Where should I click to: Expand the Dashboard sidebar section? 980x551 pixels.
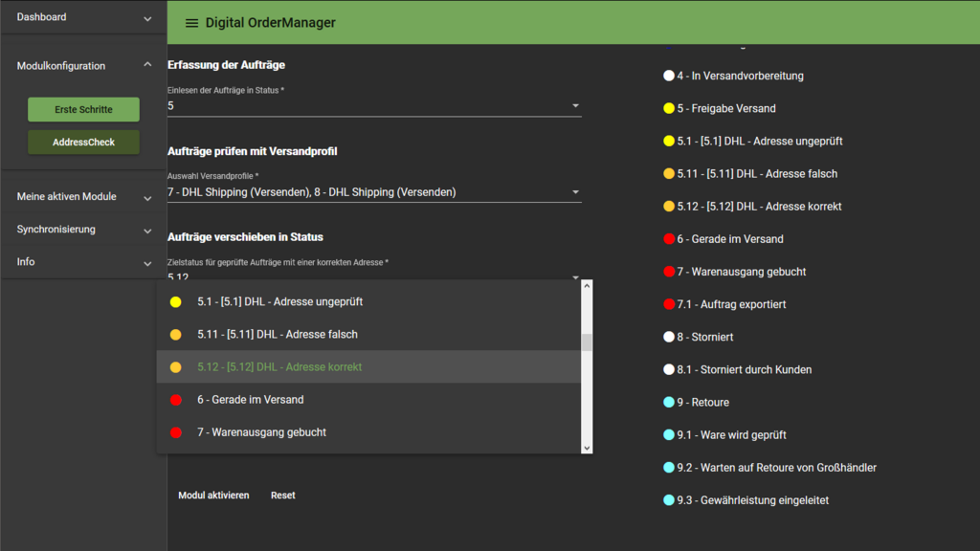tap(147, 18)
